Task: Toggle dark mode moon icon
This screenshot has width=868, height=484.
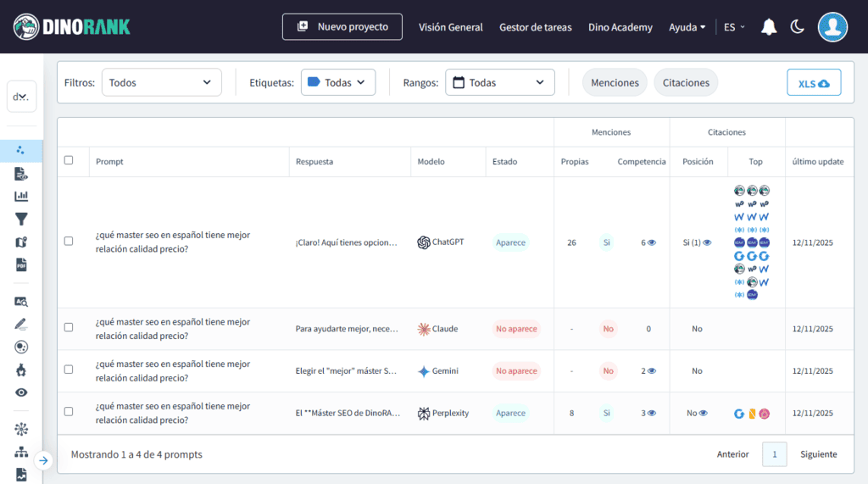Action: (797, 26)
